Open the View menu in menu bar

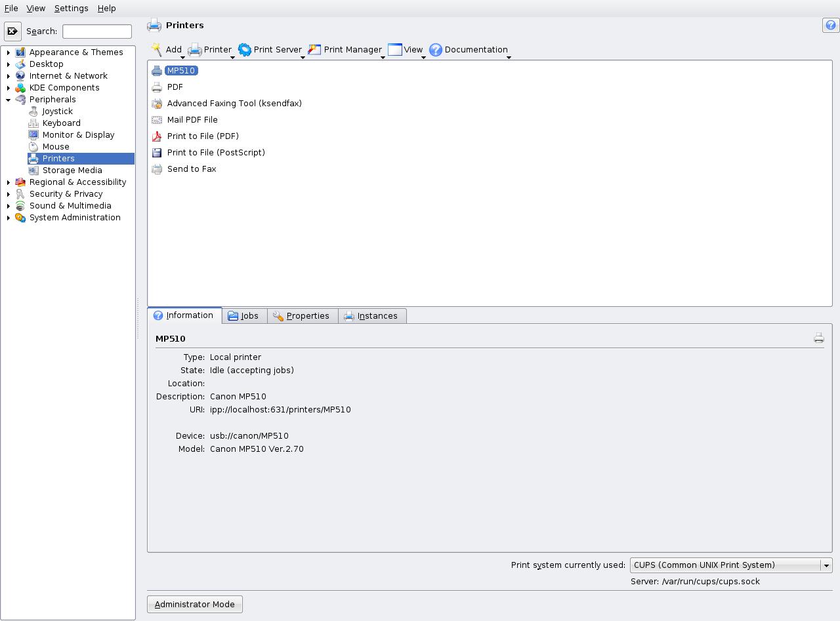click(35, 8)
